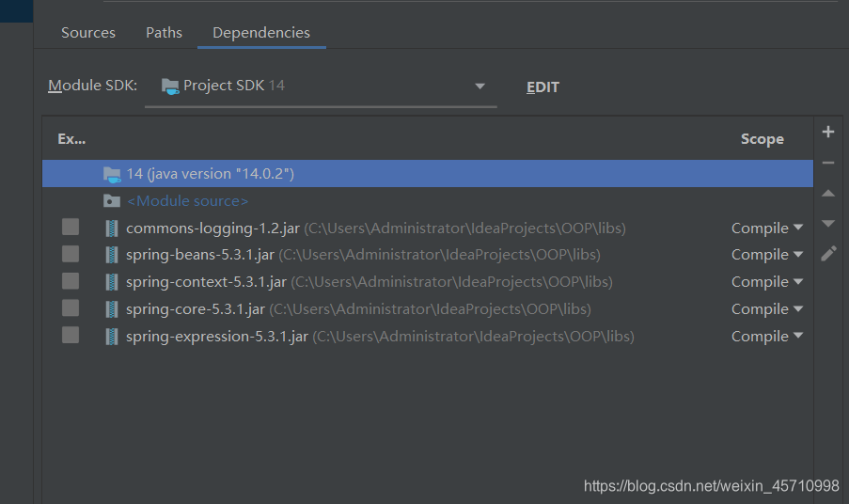This screenshot has width=849, height=504.
Task: Select the spring-core-5.3.1.jar row
Action: [x=428, y=309]
